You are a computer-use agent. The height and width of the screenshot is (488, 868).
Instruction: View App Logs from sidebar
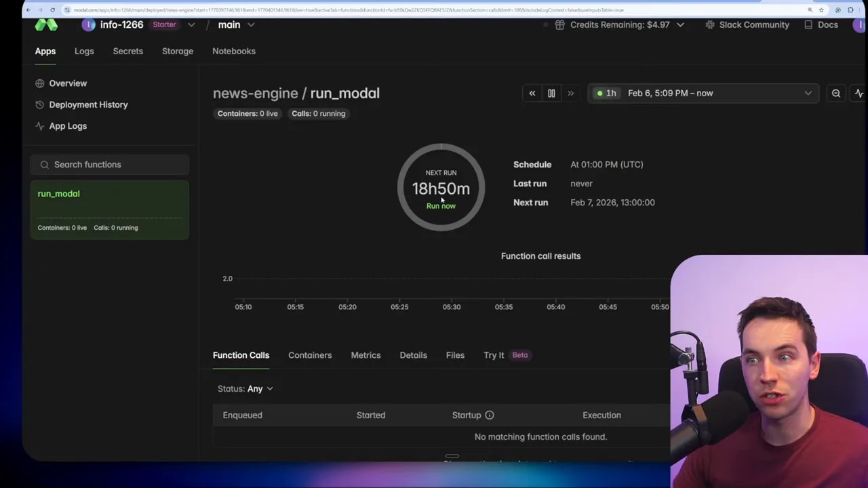(68, 126)
